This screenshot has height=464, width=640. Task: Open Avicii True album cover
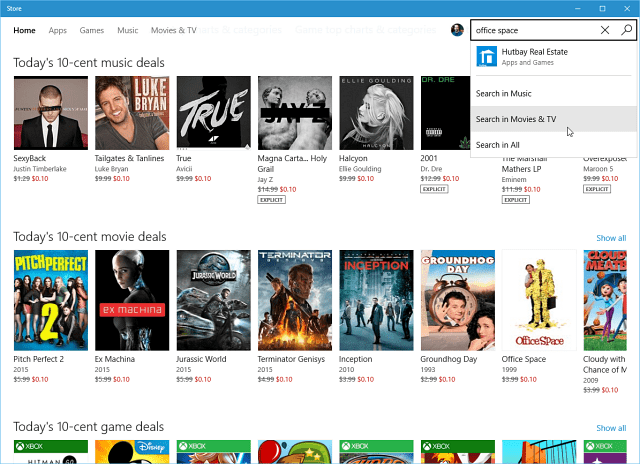tap(213, 113)
